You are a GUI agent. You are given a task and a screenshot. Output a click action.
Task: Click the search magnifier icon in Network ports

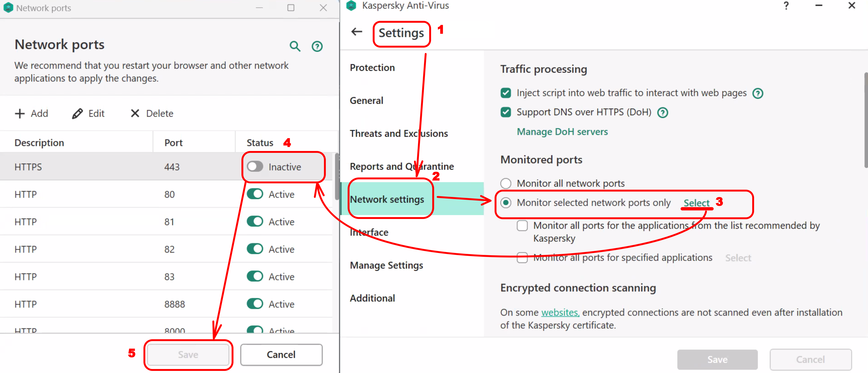tap(295, 46)
